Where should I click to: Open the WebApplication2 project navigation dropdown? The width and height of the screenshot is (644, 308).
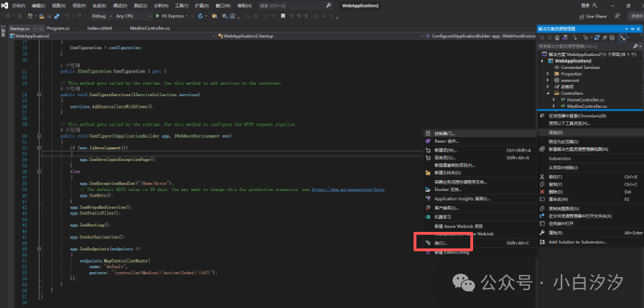click(113, 36)
